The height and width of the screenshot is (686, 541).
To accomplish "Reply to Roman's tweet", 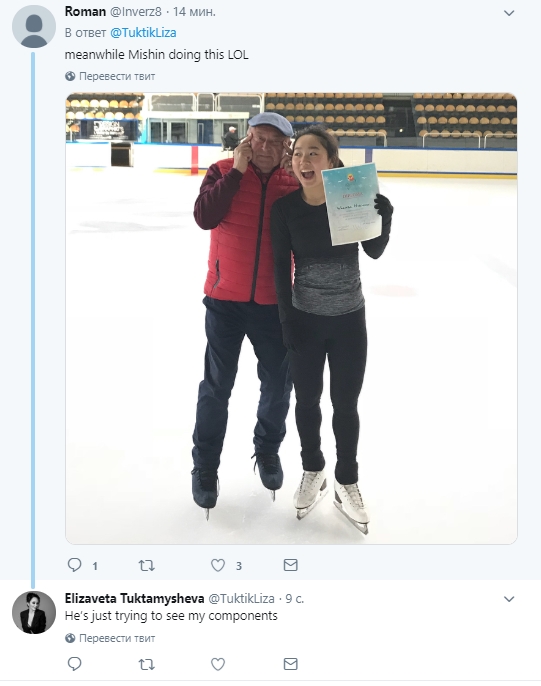I will pos(74,565).
